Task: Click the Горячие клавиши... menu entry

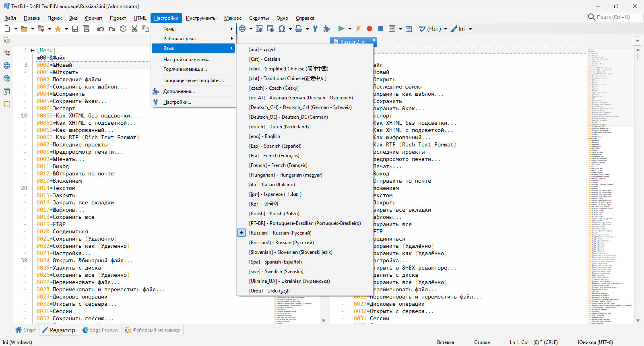Action: [193, 69]
